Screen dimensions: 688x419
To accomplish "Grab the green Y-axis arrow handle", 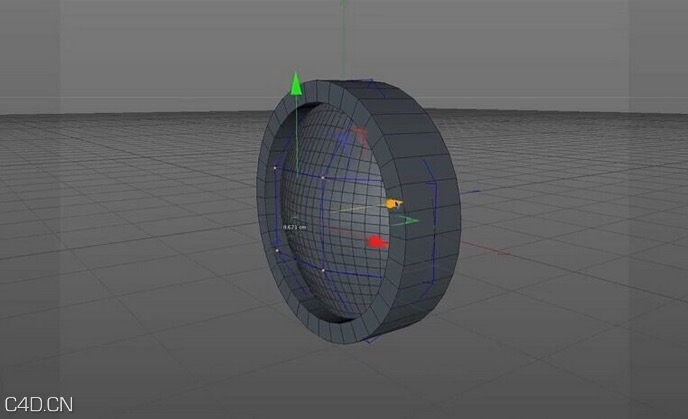I will 296,84.
